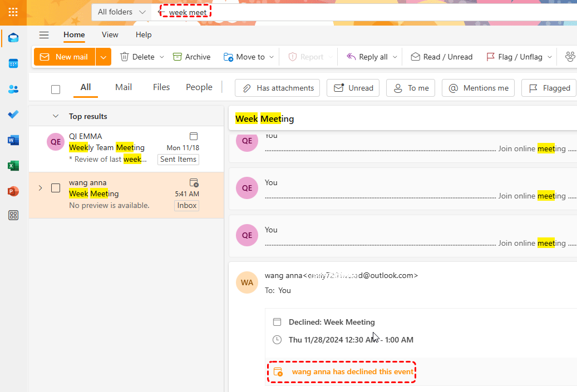This screenshot has height=392, width=577.
Task: Open the All folders search scope dropdown
Action: click(121, 12)
